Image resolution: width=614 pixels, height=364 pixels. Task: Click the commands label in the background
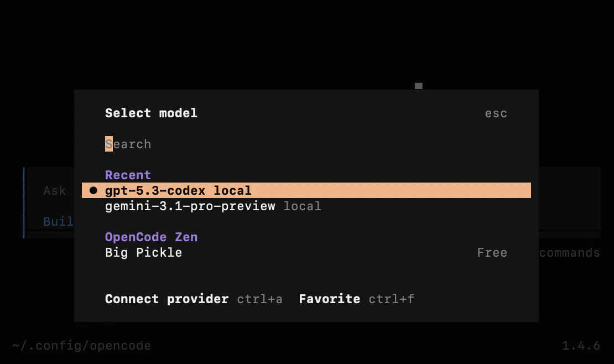click(x=569, y=252)
